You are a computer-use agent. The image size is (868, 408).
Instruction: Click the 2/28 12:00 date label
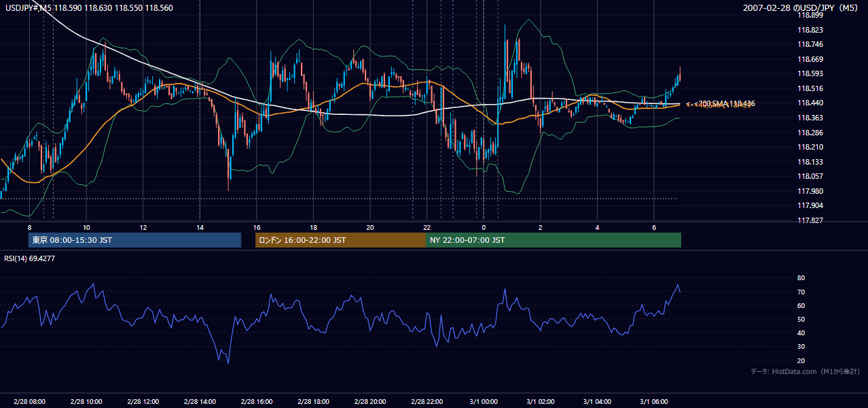(143, 402)
